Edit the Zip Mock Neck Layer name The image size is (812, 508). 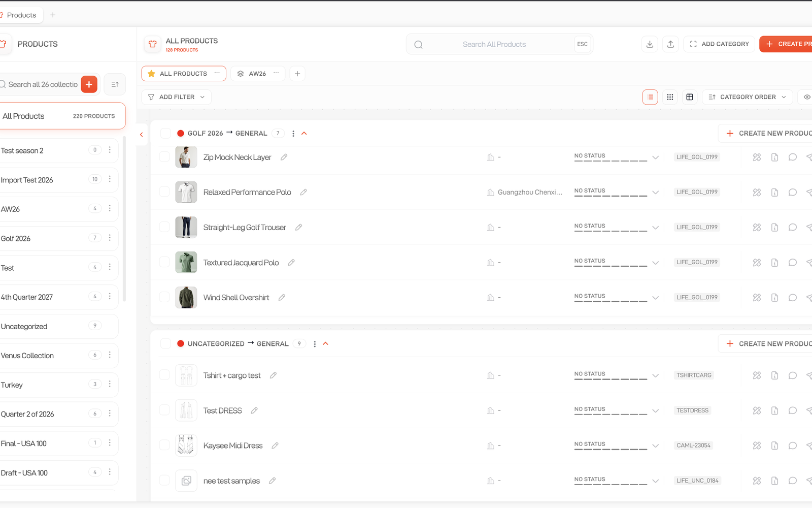tap(284, 157)
